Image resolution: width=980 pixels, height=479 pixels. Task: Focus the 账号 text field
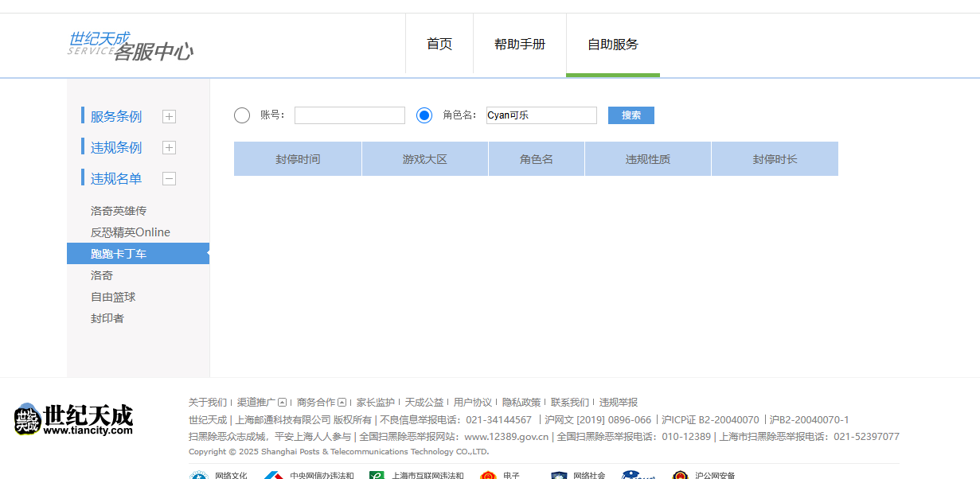[x=349, y=115]
